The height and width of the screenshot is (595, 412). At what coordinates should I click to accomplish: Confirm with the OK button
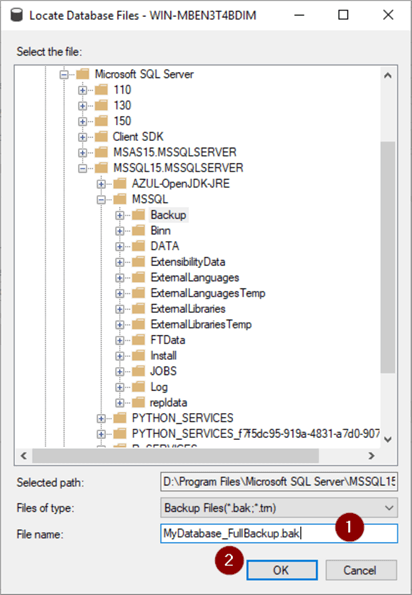(282, 570)
